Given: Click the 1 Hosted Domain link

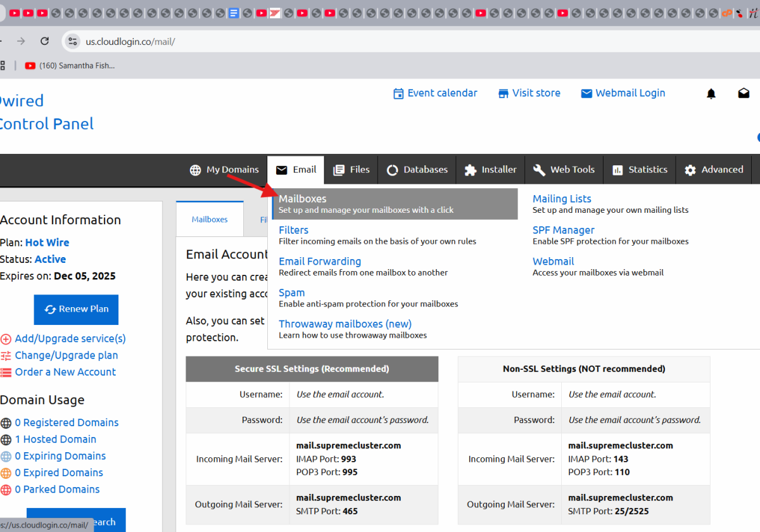Looking at the screenshot, I should click(x=56, y=439).
